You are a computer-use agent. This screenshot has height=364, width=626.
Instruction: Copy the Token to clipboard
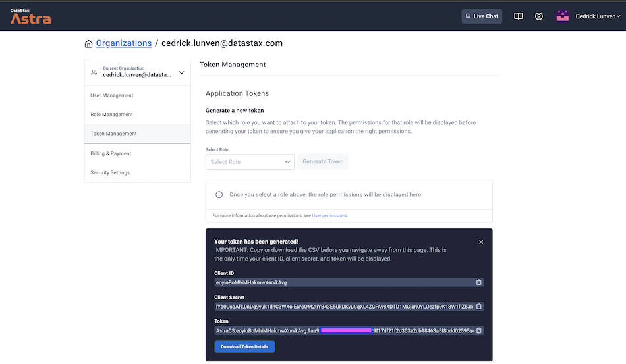(x=478, y=330)
